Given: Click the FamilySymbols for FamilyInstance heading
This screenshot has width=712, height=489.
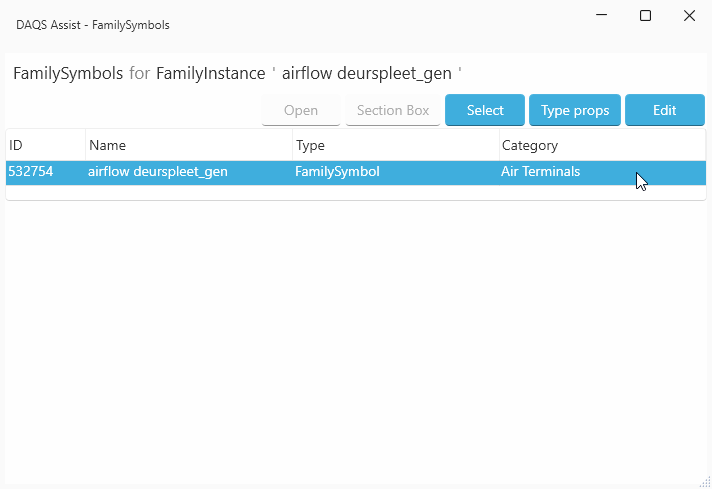Looking at the screenshot, I should 237,74.
